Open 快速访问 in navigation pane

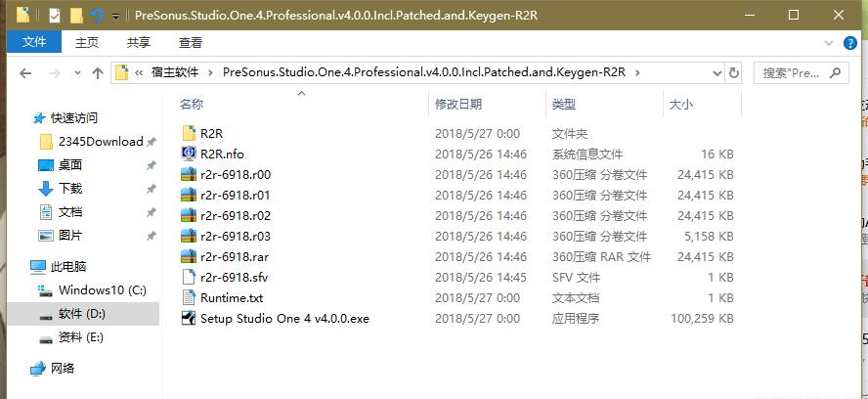click(65, 117)
